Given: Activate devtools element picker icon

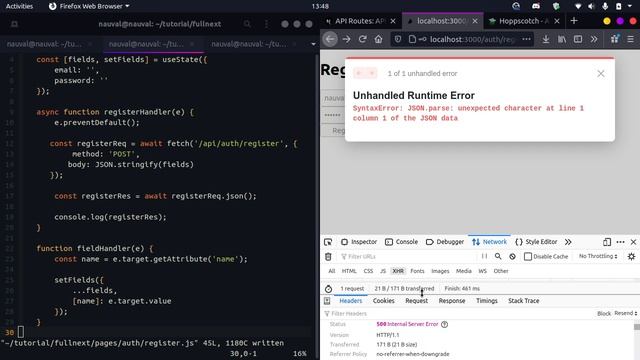Looking at the screenshot, I should pyautogui.click(x=328, y=242).
